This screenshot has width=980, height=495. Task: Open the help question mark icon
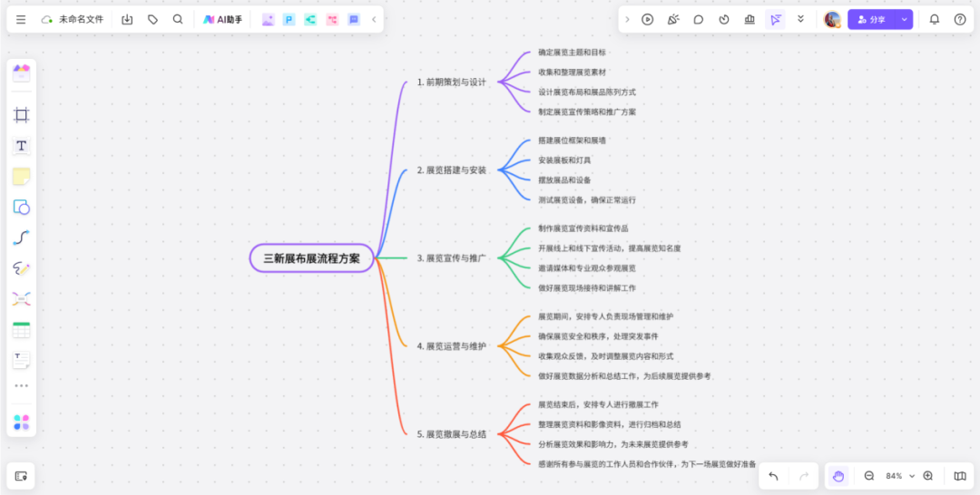click(x=960, y=20)
